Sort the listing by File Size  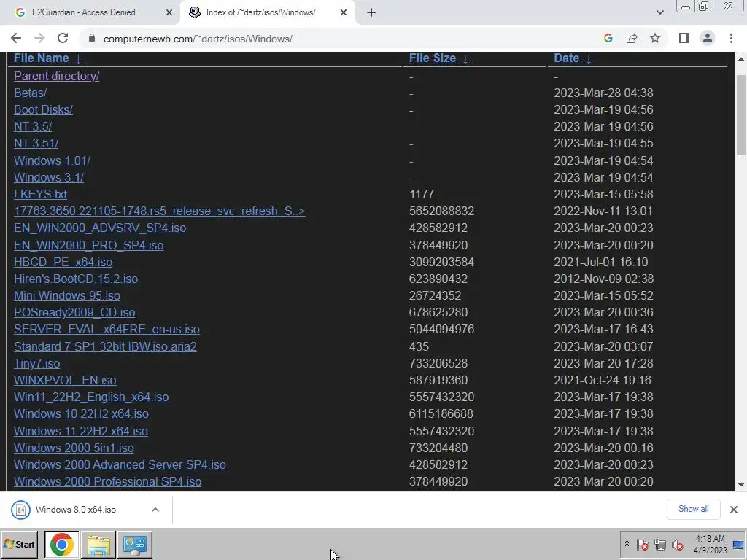click(x=433, y=58)
